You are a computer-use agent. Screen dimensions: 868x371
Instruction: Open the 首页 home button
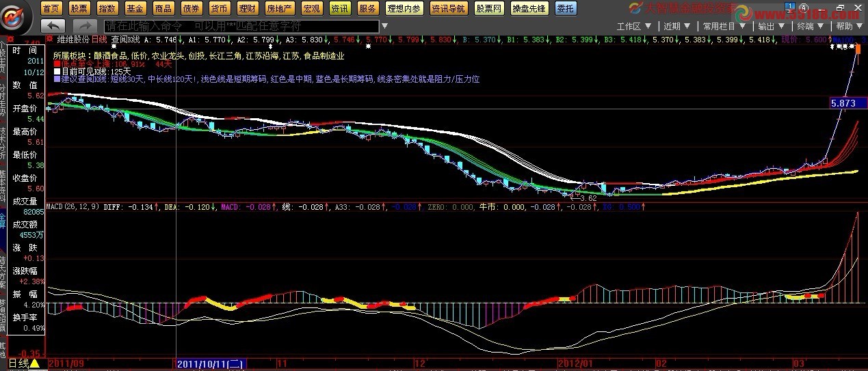coord(51,8)
